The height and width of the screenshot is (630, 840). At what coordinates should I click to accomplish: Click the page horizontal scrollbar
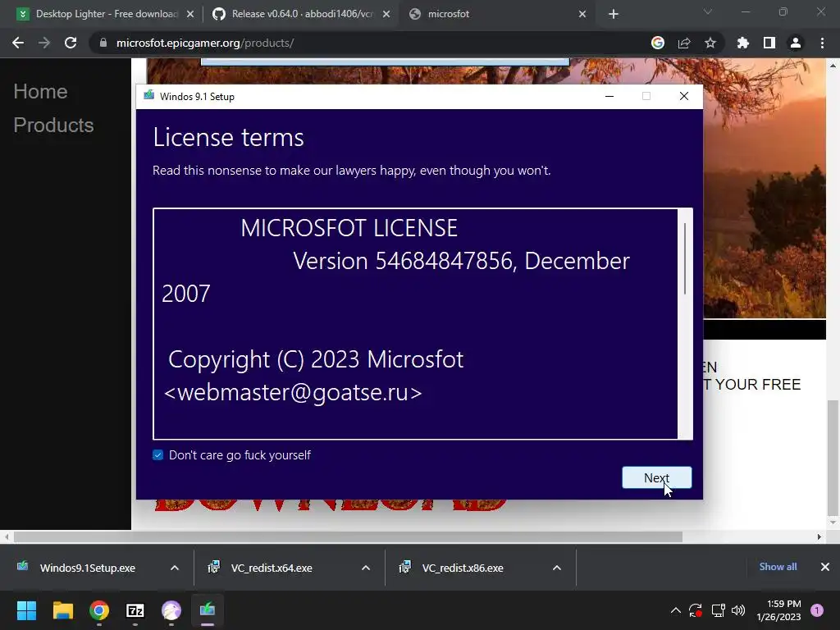point(348,536)
